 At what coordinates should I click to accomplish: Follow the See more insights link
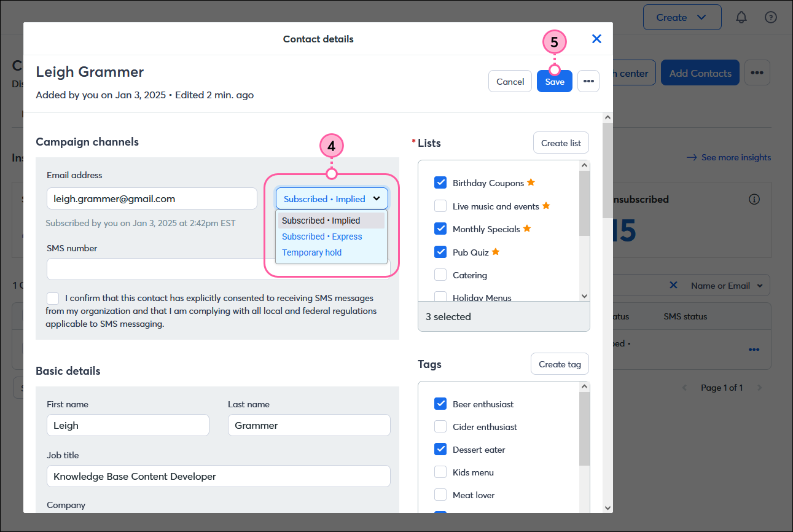pyautogui.click(x=729, y=157)
